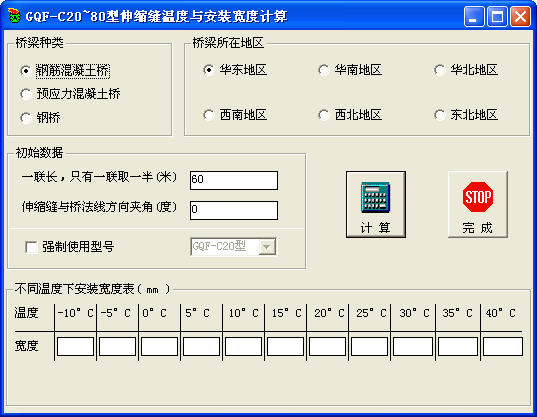Image resolution: width=537 pixels, height=417 pixels.
Task: Click width box under 20°C
Action: [x=327, y=346]
